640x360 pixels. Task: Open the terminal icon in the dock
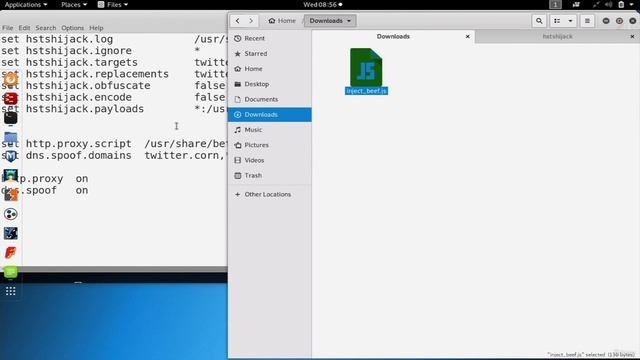click(x=11, y=118)
